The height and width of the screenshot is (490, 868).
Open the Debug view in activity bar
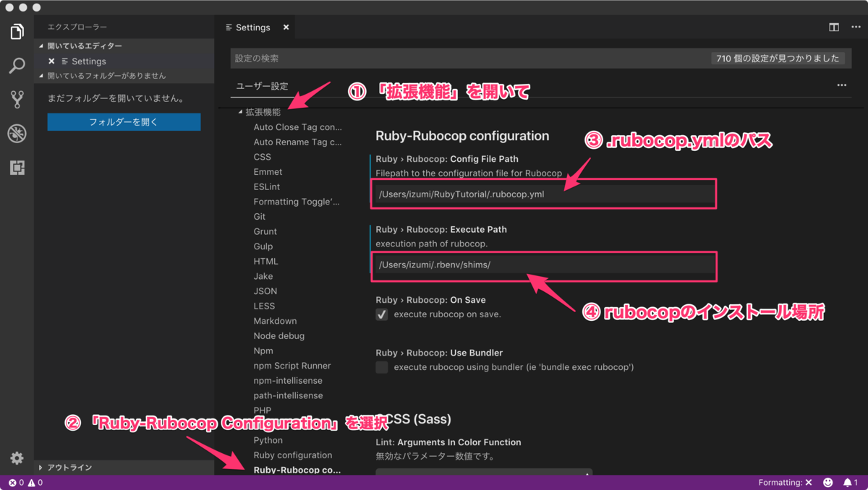[17, 133]
